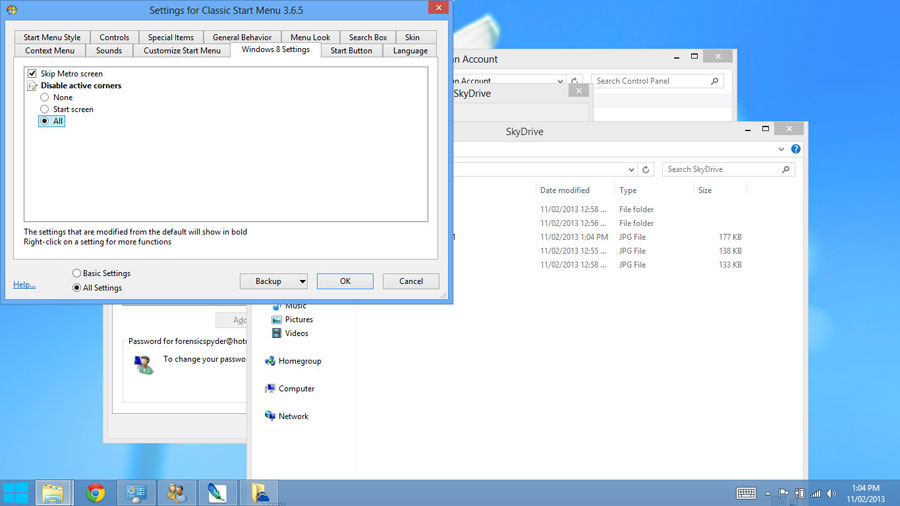Click search magnifier in Control Panel search

[x=715, y=81]
